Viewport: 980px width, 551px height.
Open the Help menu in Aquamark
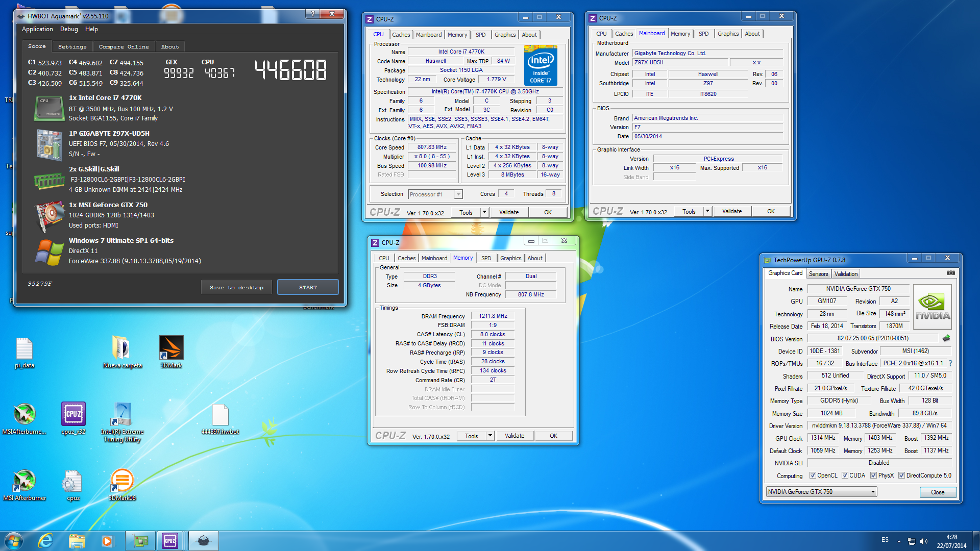(91, 29)
